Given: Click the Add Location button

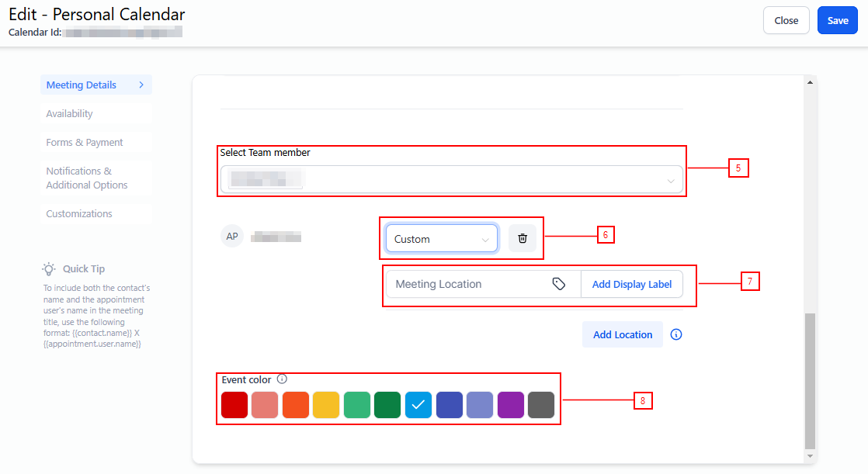Looking at the screenshot, I should pyautogui.click(x=622, y=334).
